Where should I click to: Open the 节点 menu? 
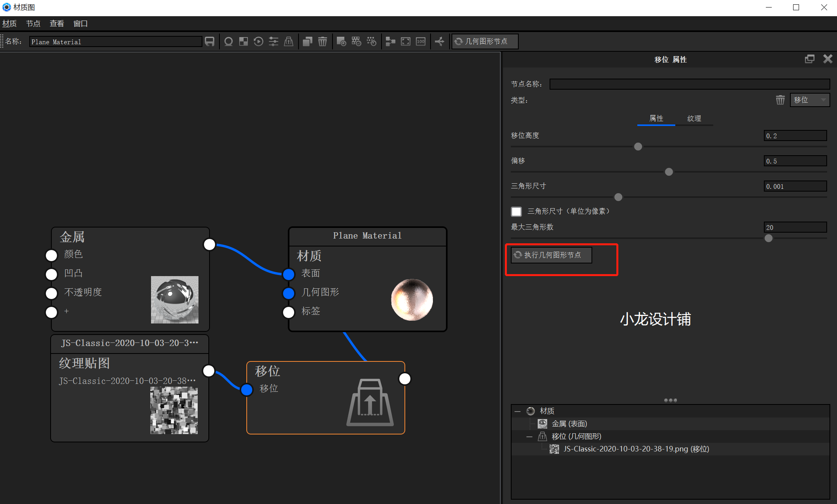(33, 23)
